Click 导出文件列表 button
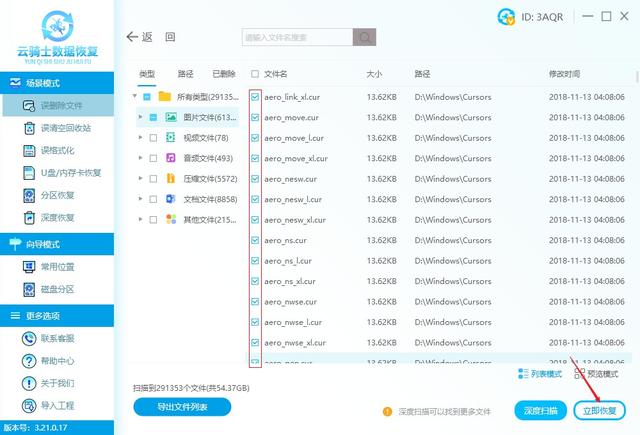The width and height of the screenshot is (640, 435). click(x=182, y=407)
